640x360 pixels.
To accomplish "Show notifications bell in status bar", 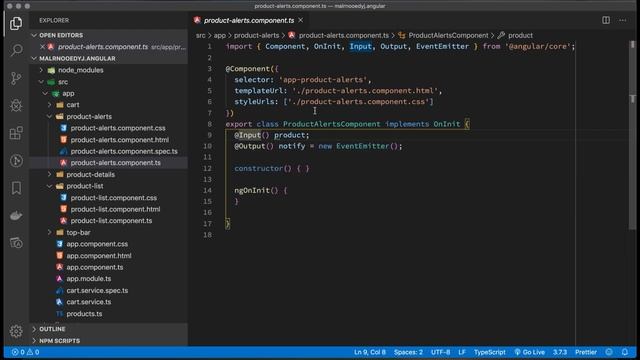I will [625, 352].
